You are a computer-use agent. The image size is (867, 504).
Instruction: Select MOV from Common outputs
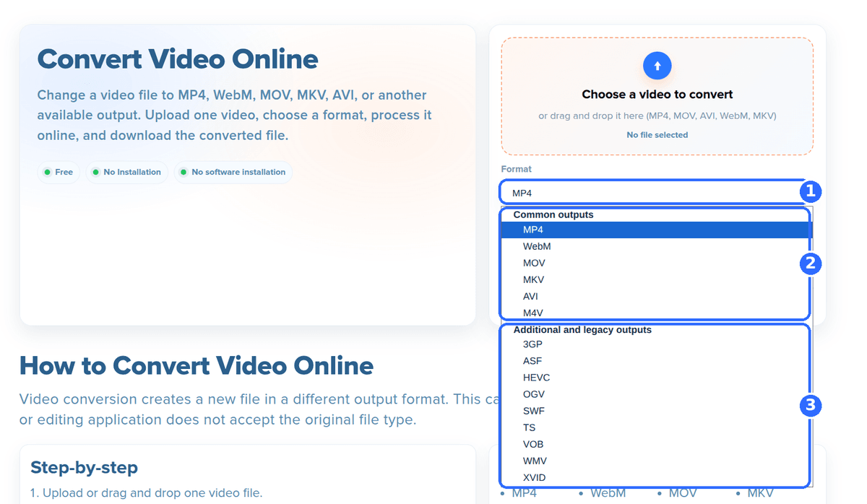coord(657,263)
